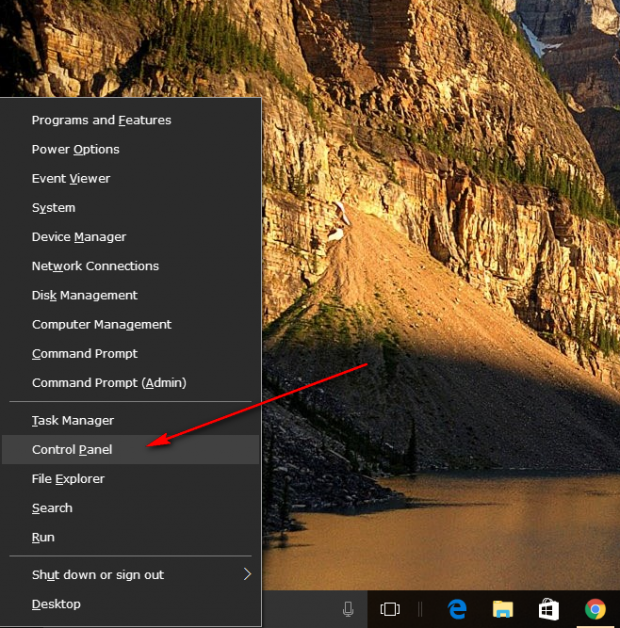
Task: Launch Microsoft Edge from the taskbar
Action: (458, 608)
